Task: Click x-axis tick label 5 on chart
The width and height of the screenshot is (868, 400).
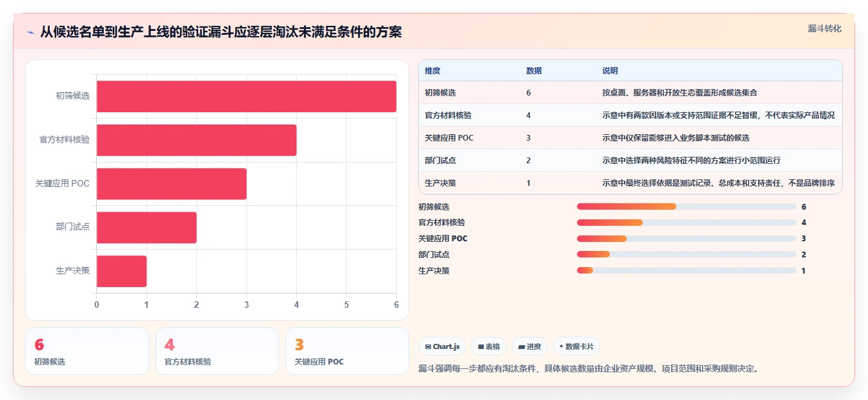Action: [347, 305]
